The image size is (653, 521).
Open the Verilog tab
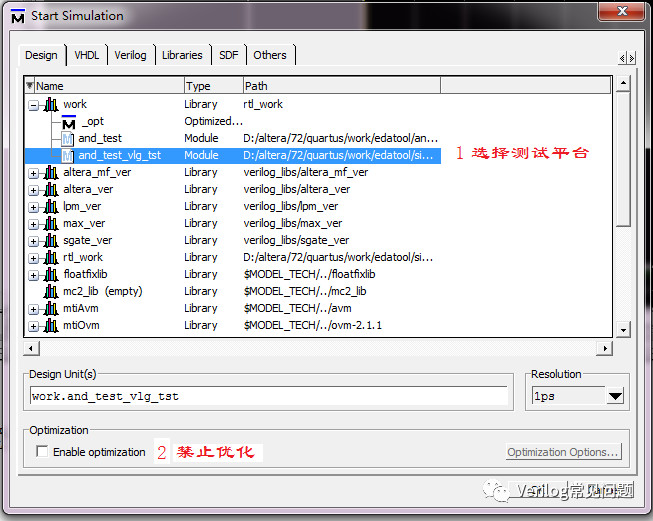coord(130,55)
